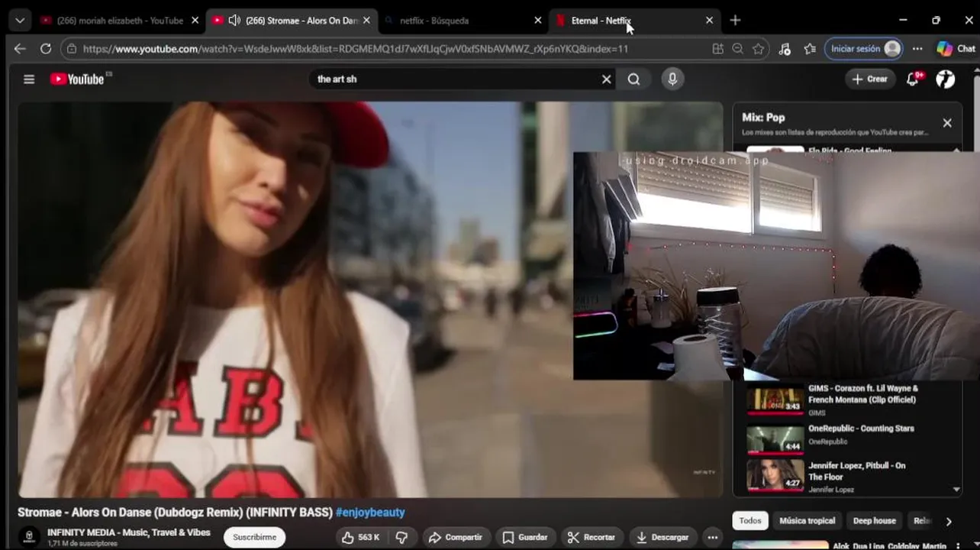The height and width of the screenshot is (550, 980).
Task: Reload the page
Action: 46,49
